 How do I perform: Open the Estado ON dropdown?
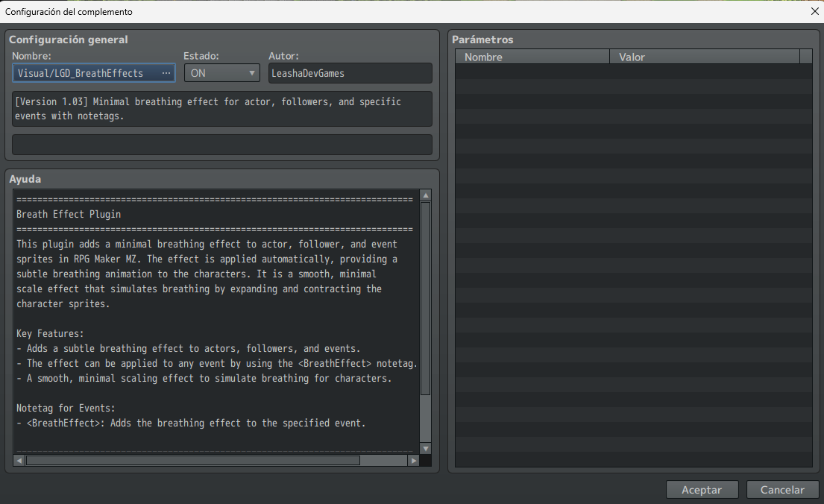point(222,73)
